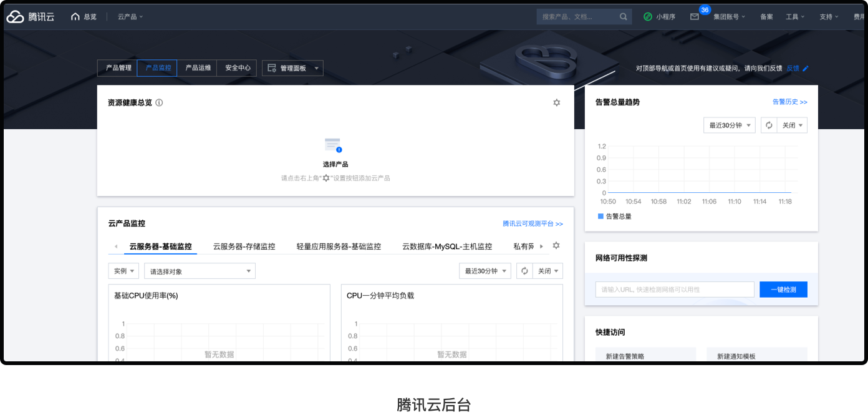This screenshot has width=868, height=415.
Task: Click the search magnifier icon
Action: click(624, 17)
